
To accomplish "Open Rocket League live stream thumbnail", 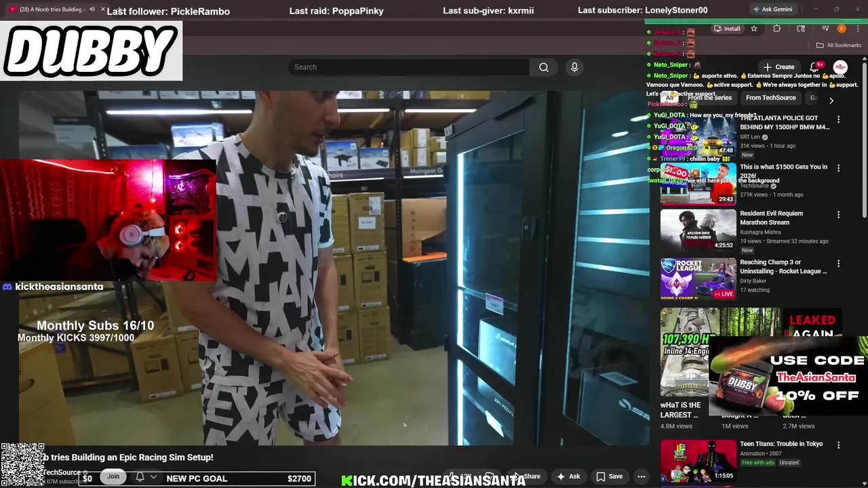I will click(x=698, y=279).
